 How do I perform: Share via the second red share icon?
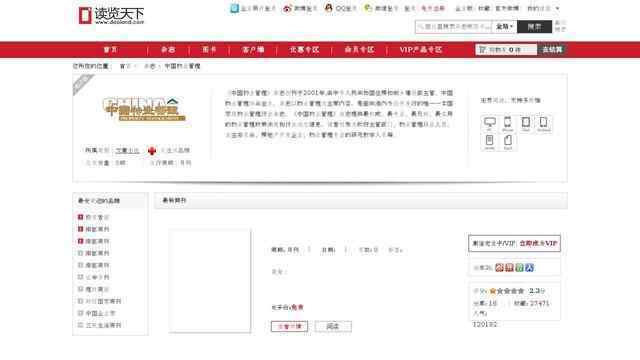point(509,268)
